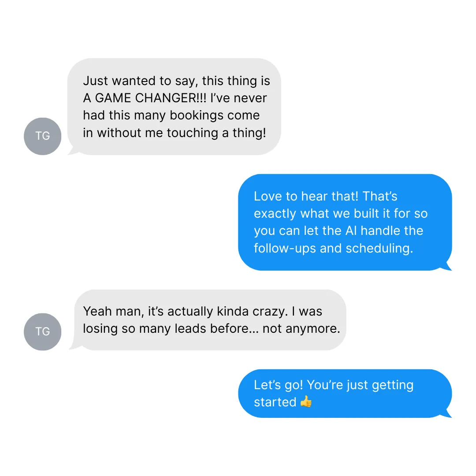
Task: Select the gray "Just wanted to say" message bubble
Action: pos(174,107)
